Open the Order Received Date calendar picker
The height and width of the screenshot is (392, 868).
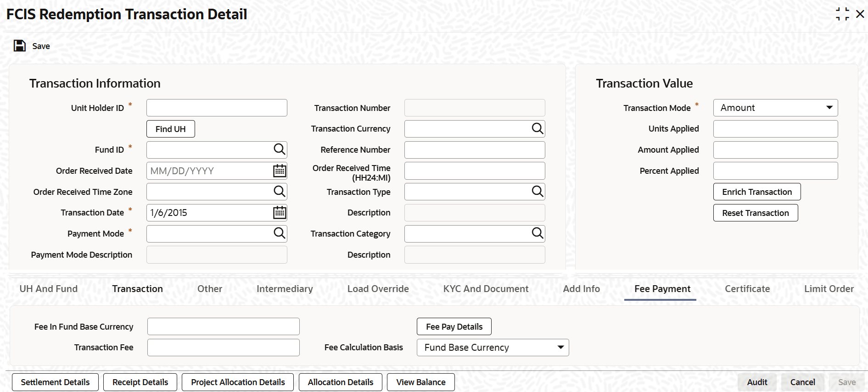[280, 171]
